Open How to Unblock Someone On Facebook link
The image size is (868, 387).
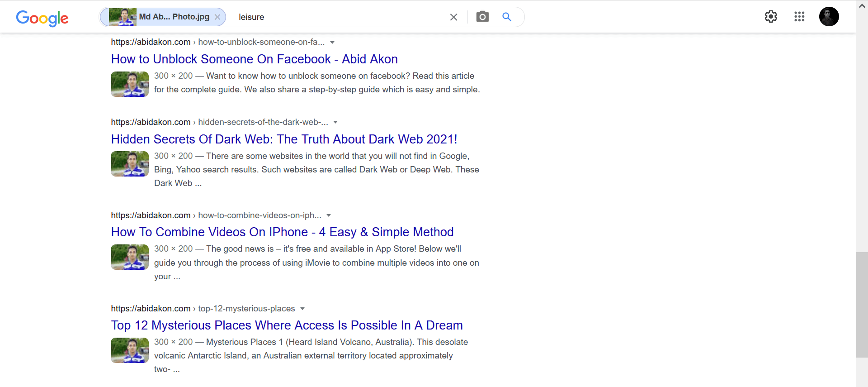(255, 59)
